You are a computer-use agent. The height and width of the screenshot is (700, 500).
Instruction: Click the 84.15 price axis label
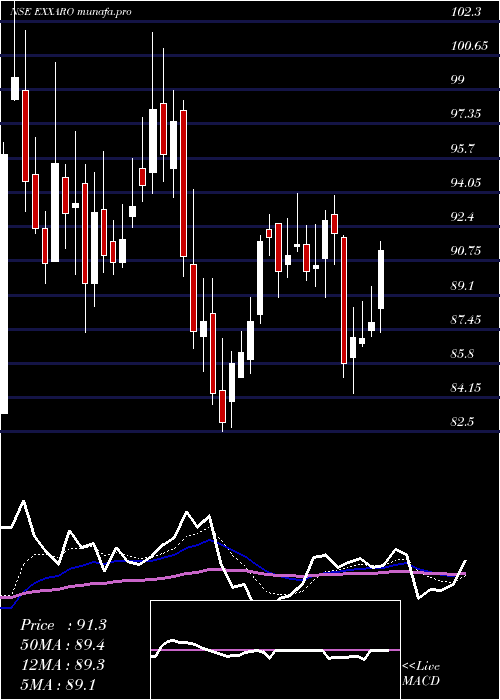tap(466, 388)
